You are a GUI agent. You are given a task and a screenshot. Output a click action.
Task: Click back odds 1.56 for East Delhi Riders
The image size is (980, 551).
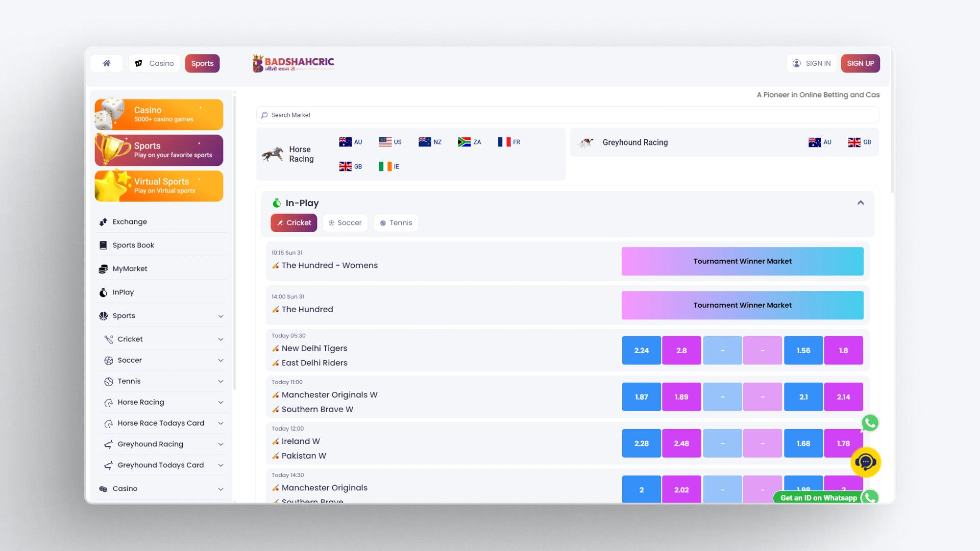(x=803, y=350)
